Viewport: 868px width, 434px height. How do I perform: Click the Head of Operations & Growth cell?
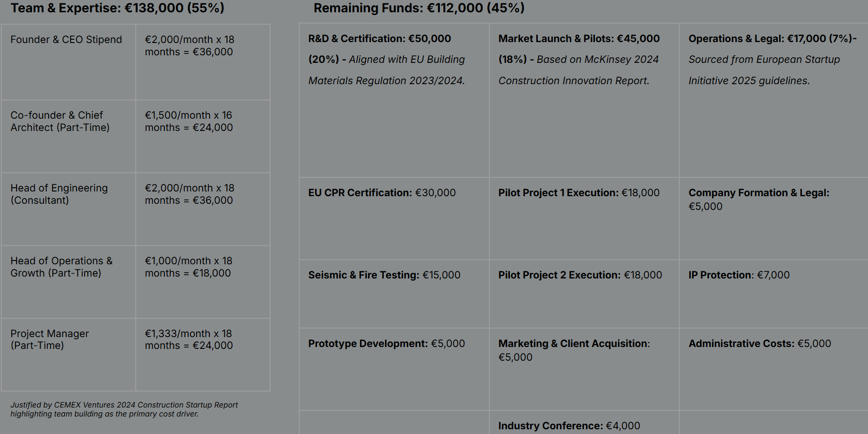(61, 267)
